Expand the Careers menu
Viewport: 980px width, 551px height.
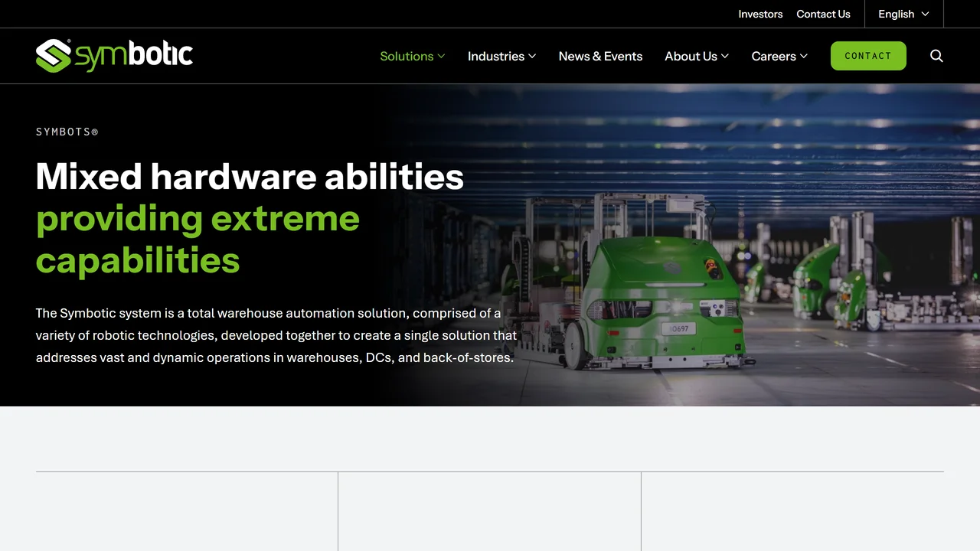point(779,56)
